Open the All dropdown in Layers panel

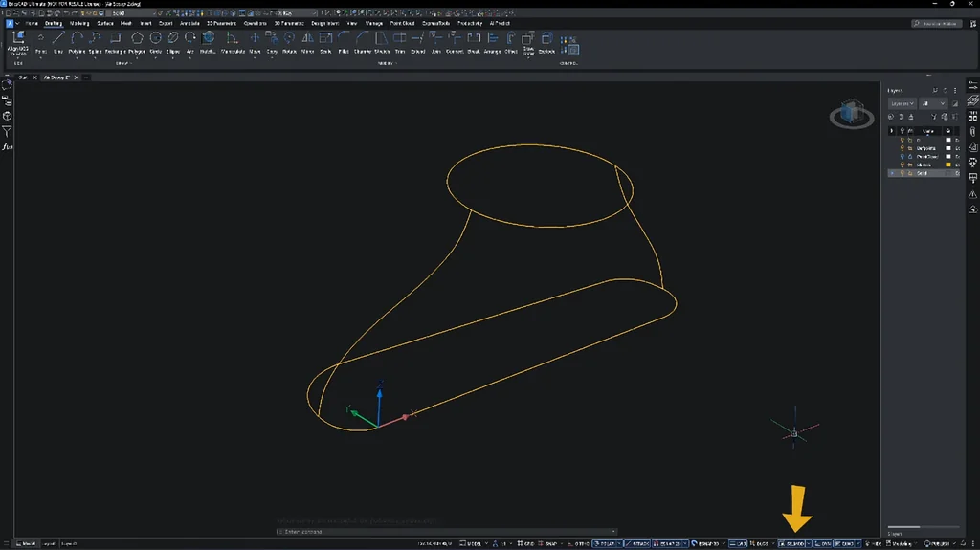933,103
